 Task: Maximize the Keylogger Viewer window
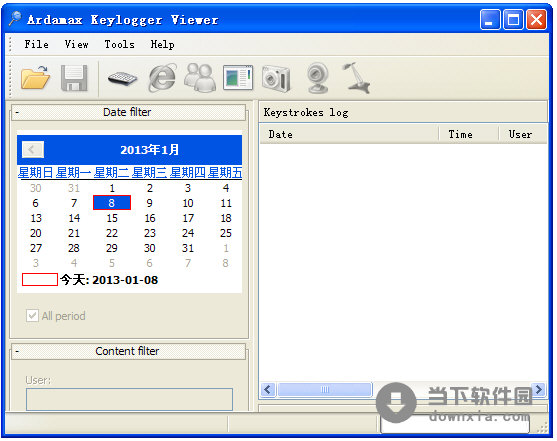[x=513, y=20]
